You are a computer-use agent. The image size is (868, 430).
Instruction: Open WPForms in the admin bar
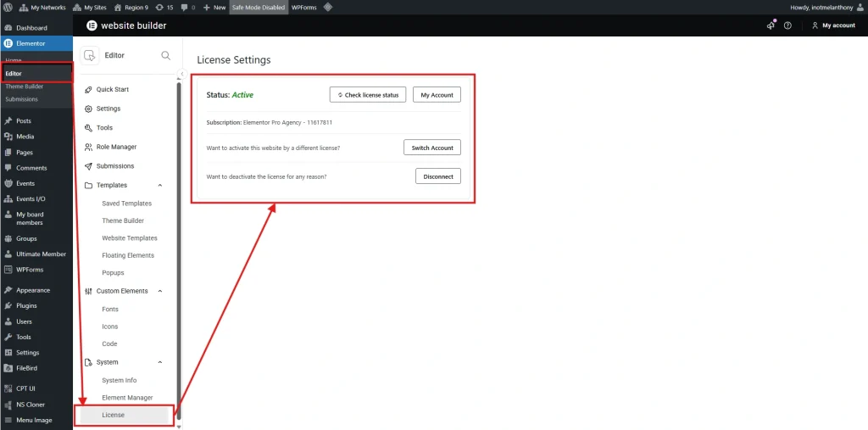[304, 8]
